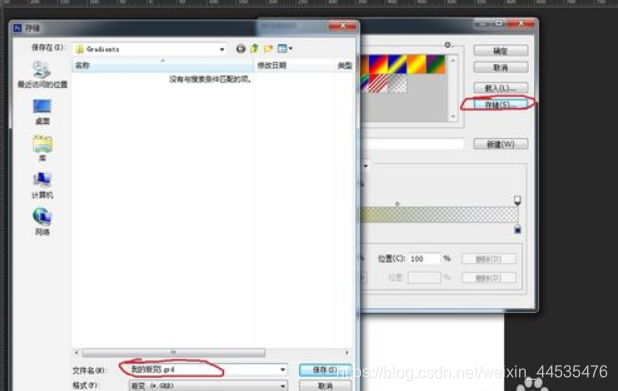Click 载入(L)... to load gradients
This screenshot has height=391, width=618.
point(501,88)
